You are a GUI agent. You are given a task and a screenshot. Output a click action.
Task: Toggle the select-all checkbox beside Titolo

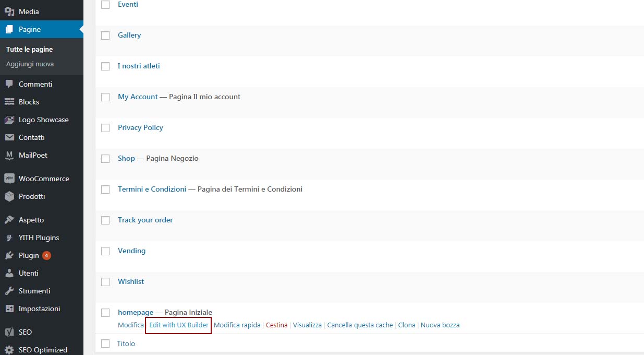[105, 344]
